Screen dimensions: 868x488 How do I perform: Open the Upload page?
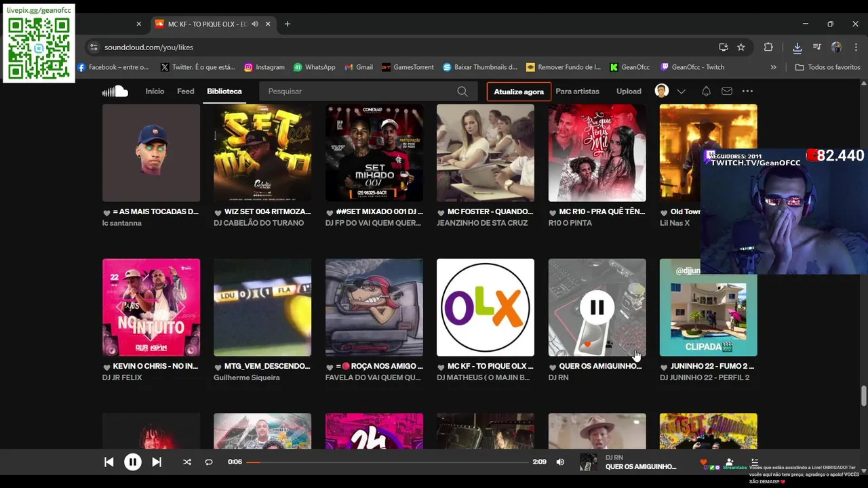pos(629,91)
